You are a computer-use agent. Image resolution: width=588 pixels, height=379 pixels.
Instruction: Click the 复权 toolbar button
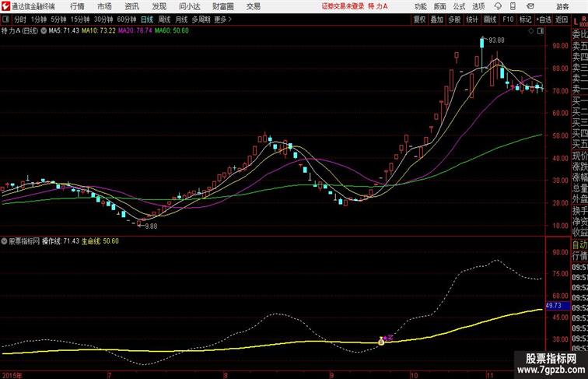[419, 19]
